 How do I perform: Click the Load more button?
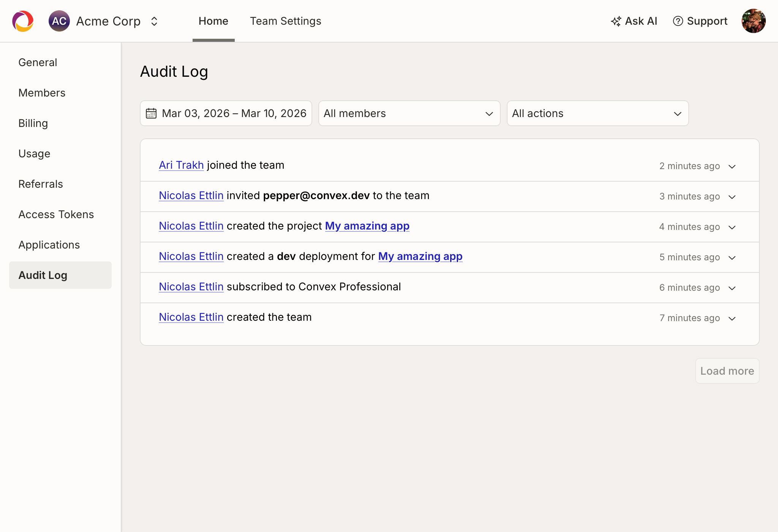click(x=727, y=371)
